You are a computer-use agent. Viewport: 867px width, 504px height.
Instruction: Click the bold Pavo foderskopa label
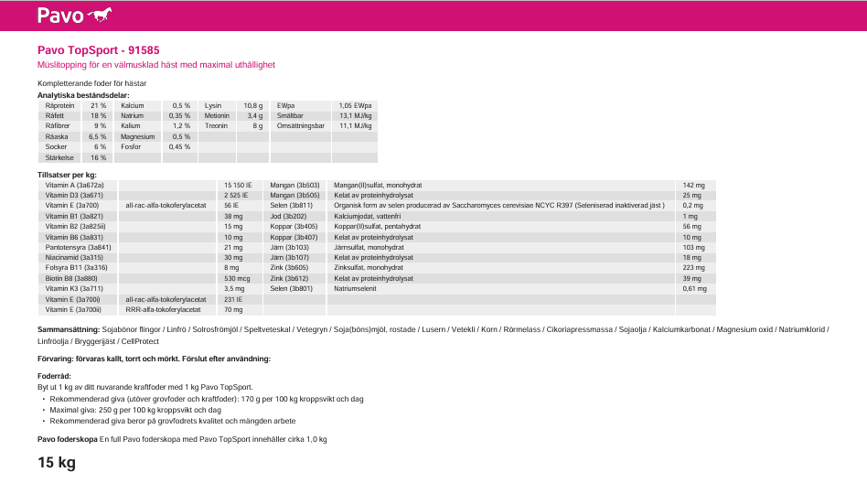point(68,440)
